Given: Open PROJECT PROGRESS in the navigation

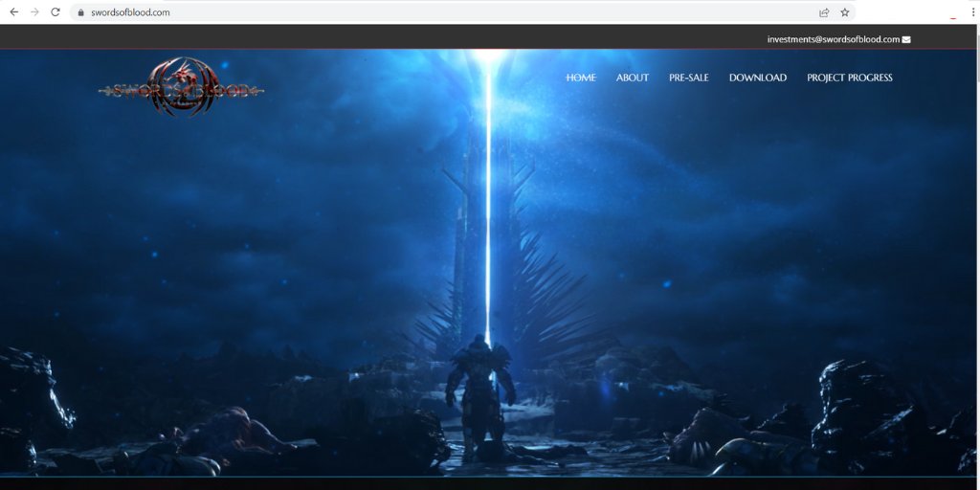Looking at the screenshot, I should [x=850, y=78].
